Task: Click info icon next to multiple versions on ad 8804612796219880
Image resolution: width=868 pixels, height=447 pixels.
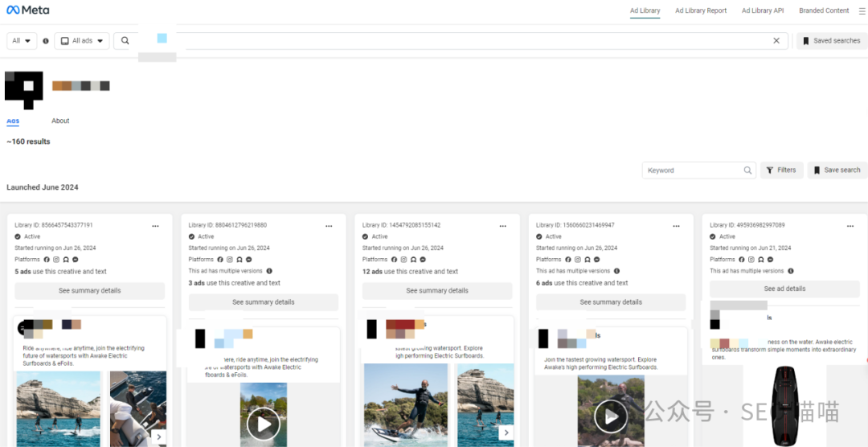Action: [268, 272]
